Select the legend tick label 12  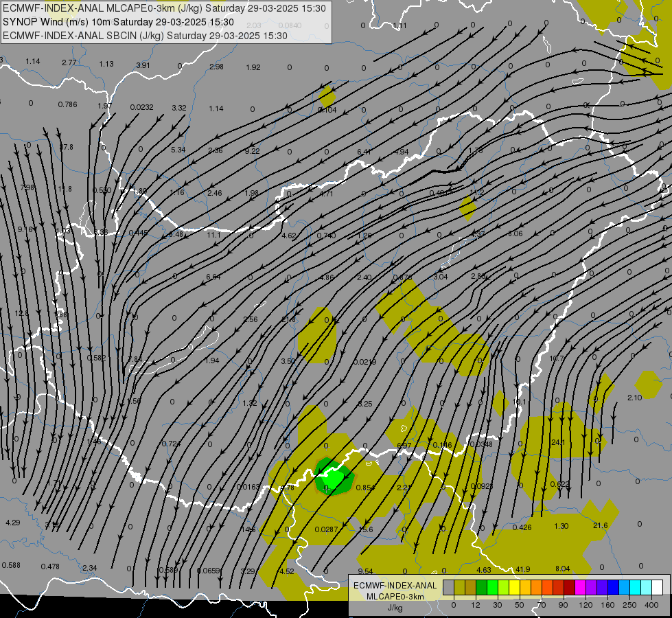(x=476, y=605)
